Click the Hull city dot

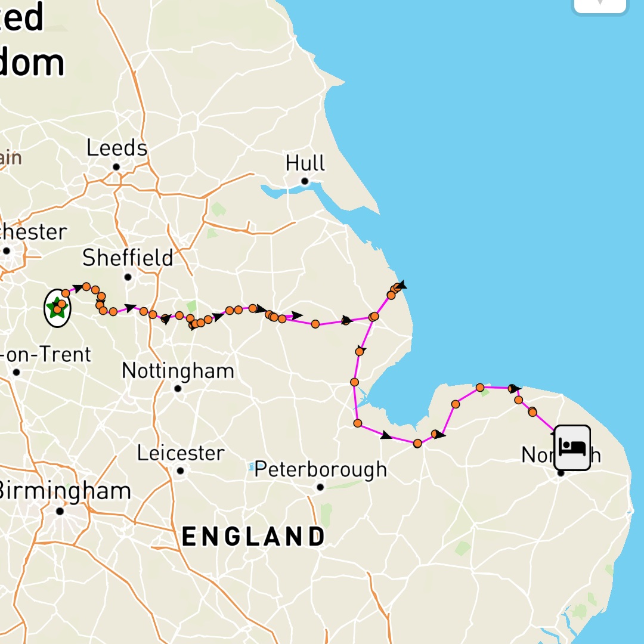(x=305, y=181)
